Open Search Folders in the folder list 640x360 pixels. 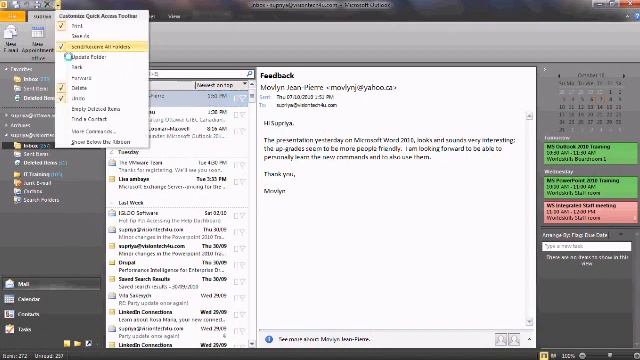[x=41, y=200]
